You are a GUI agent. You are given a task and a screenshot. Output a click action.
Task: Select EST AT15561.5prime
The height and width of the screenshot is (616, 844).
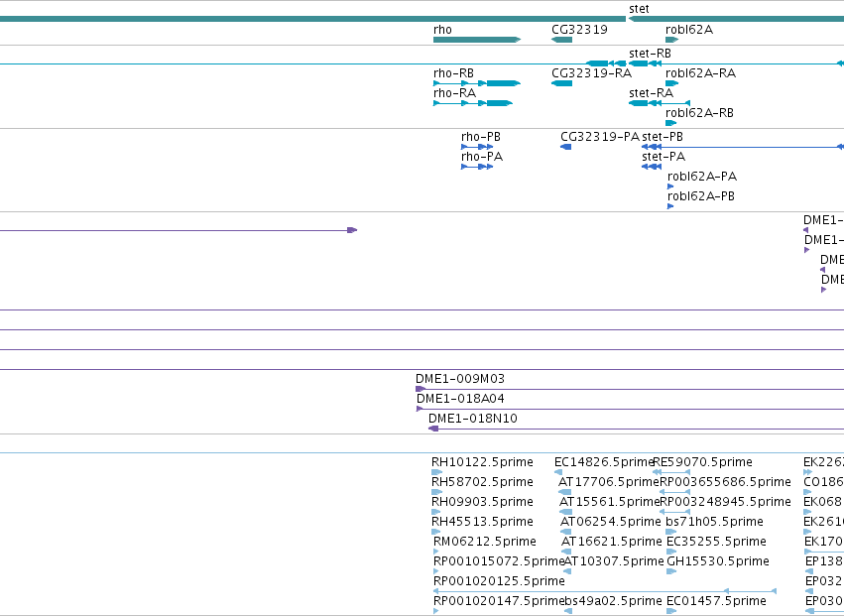(565, 512)
